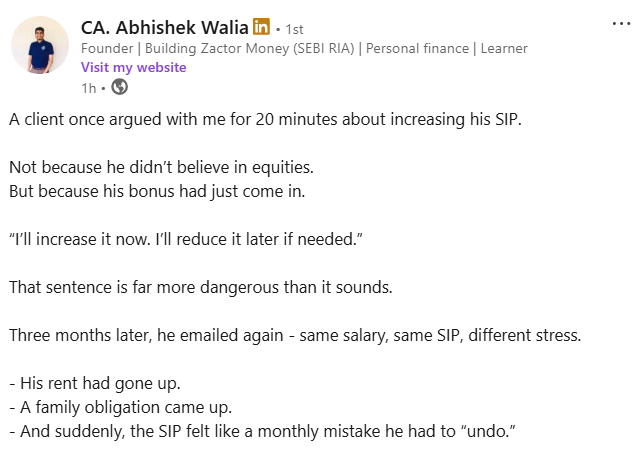Viewport: 643px width, 451px height.
Task: Click the 'Three months later' paragraph
Action: point(295,335)
